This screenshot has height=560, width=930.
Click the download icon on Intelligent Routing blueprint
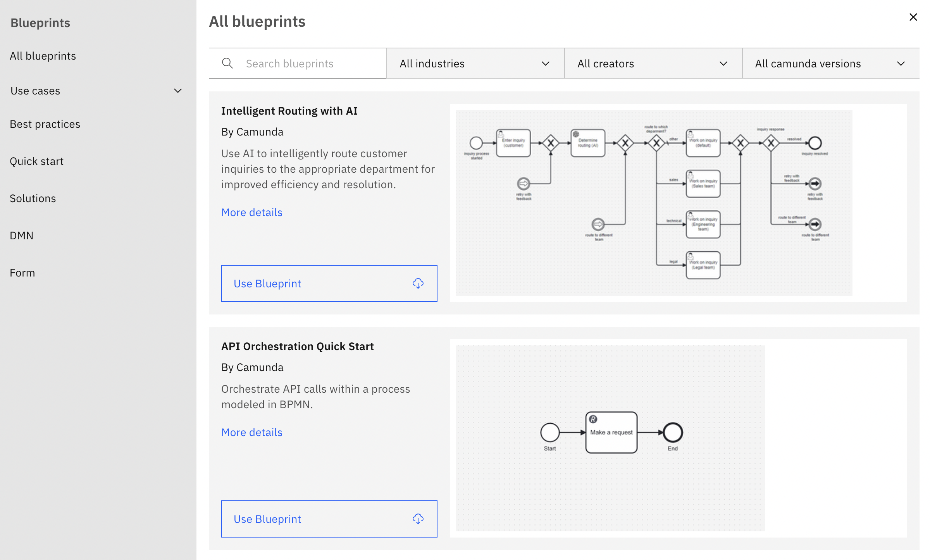point(418,283)
